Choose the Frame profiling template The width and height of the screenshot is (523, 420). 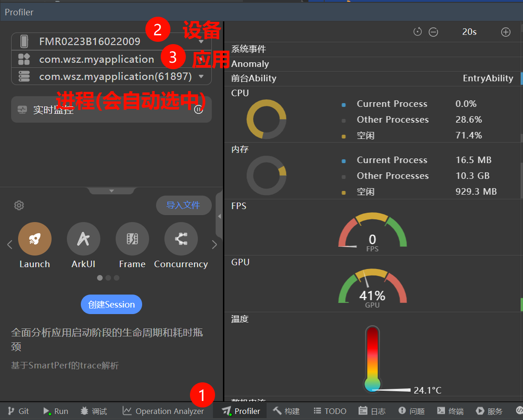(132, 239)
